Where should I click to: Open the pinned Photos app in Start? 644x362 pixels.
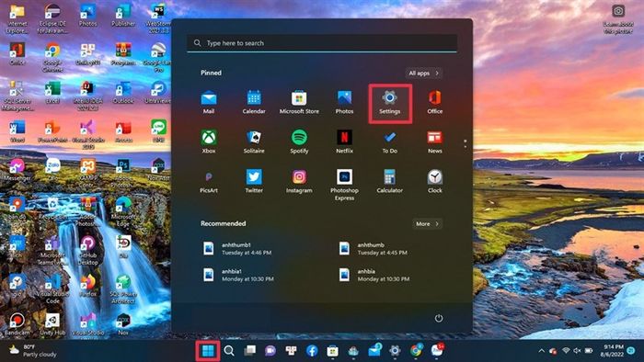pos(344,102)
